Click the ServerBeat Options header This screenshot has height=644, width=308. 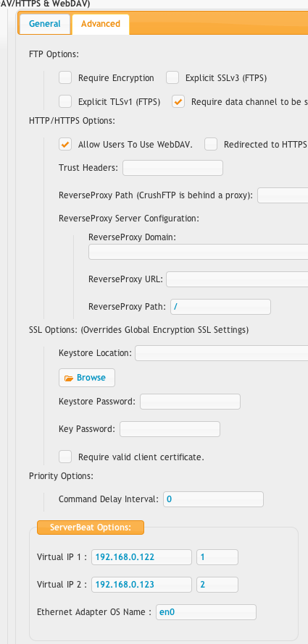coord(91,528)
